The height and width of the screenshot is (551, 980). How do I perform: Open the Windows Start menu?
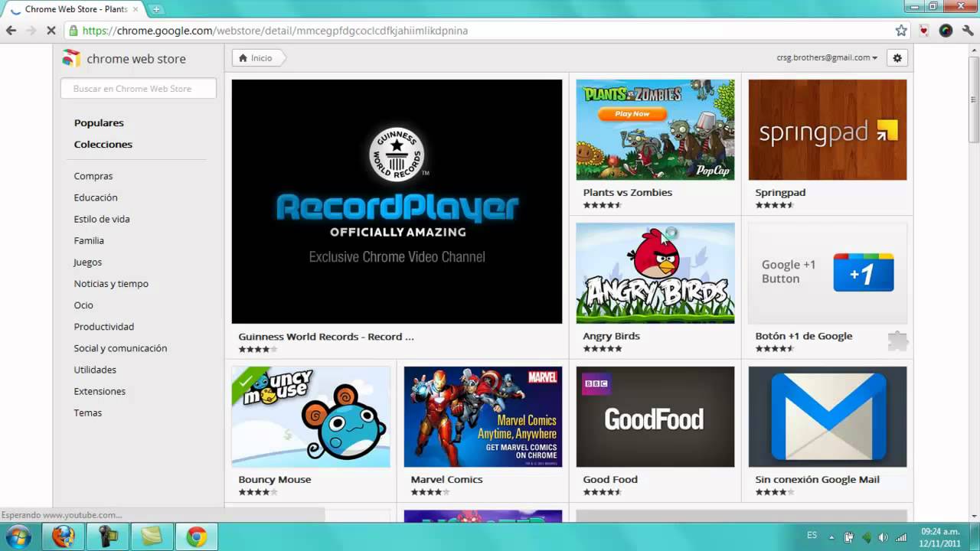[18, 536]
